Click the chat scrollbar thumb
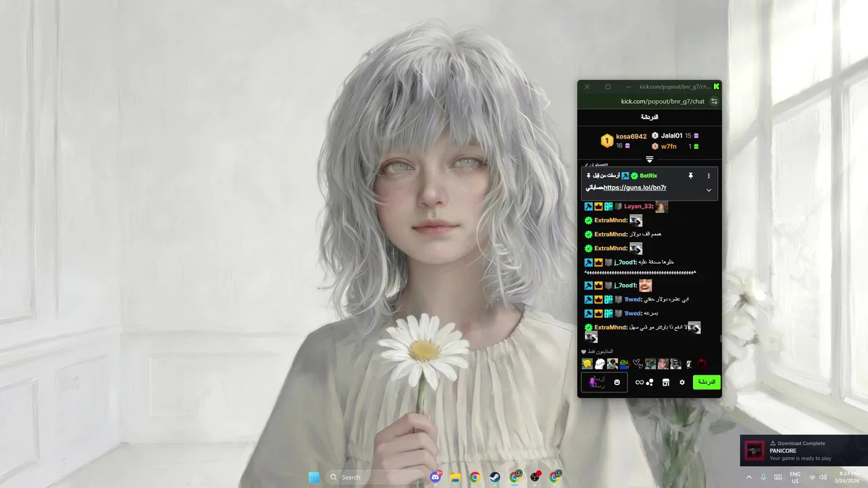The width and height of the screenshot is (868, 488). (x=720, y=338)
